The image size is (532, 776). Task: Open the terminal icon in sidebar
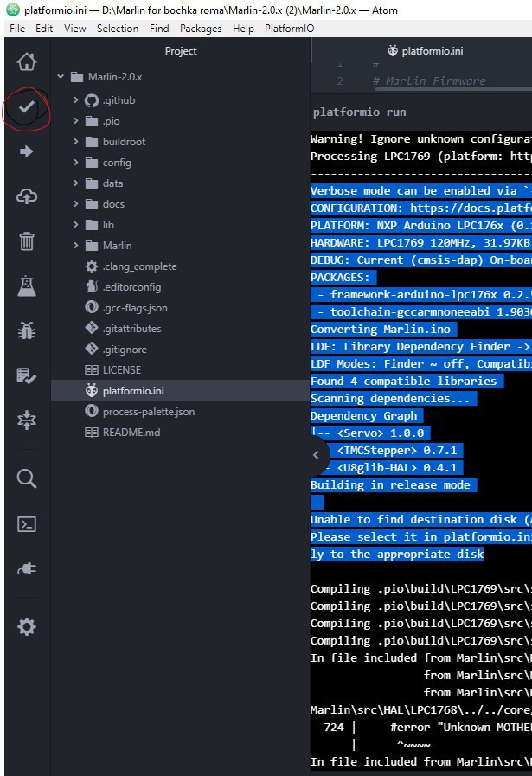(27, 524)
